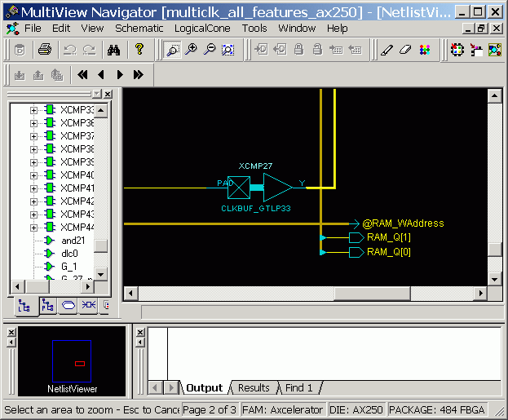Image resolution: width=508 pixels, height=420 pixels.
Task: Click the yellow question mark Help icon
Action: 139,50
